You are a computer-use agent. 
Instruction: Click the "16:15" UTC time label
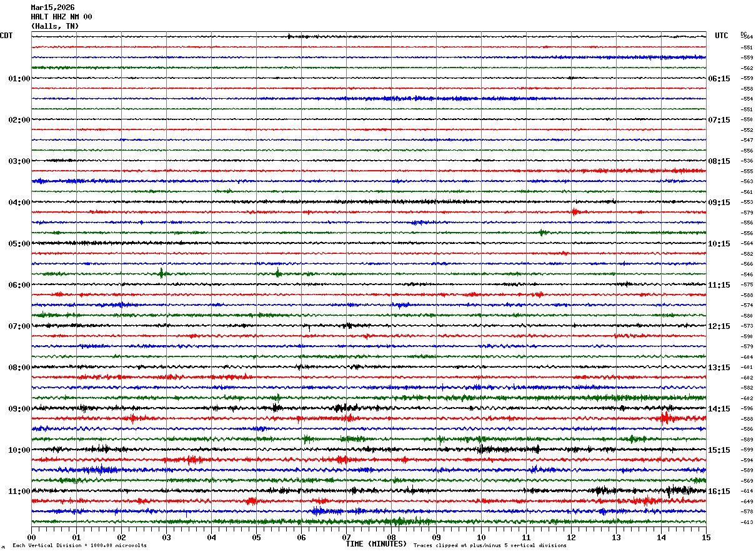pyautogui.click(x=719, y=491)
